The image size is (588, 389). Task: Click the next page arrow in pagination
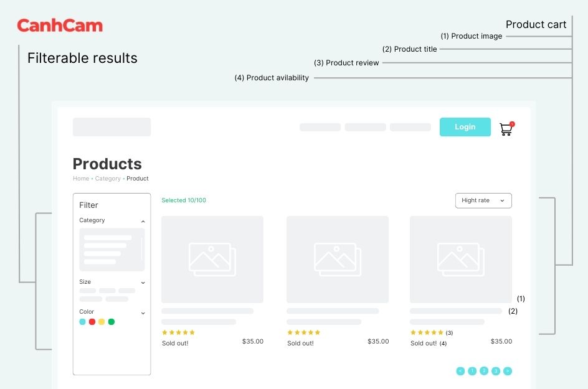pos(508,371)
